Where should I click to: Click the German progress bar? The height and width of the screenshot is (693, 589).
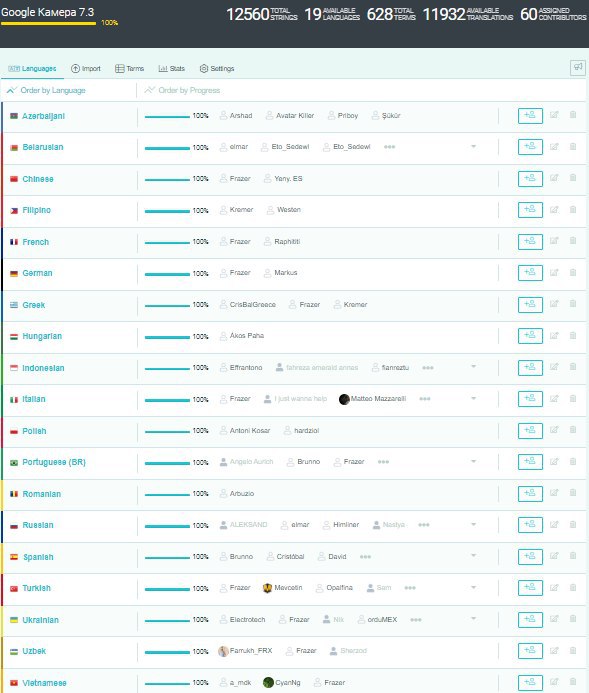coord(167,274)
